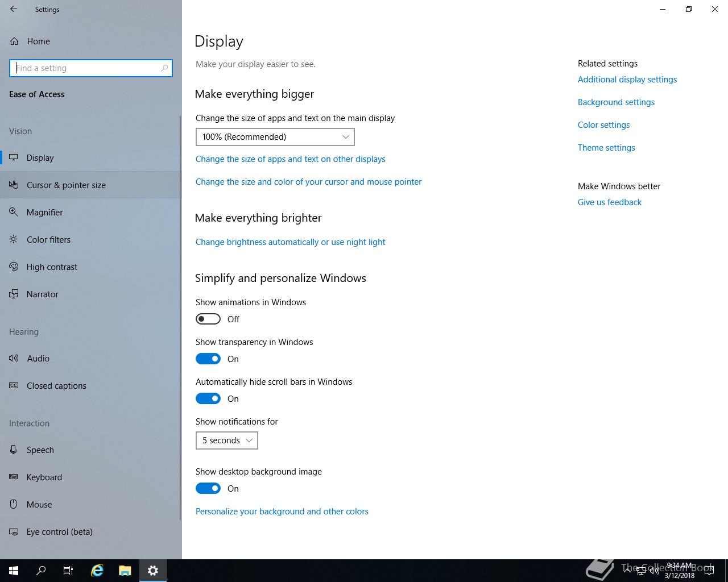Open Color settings link
Image resolution: width=728 pixels, height=582 pixels.
pos(604,125)
